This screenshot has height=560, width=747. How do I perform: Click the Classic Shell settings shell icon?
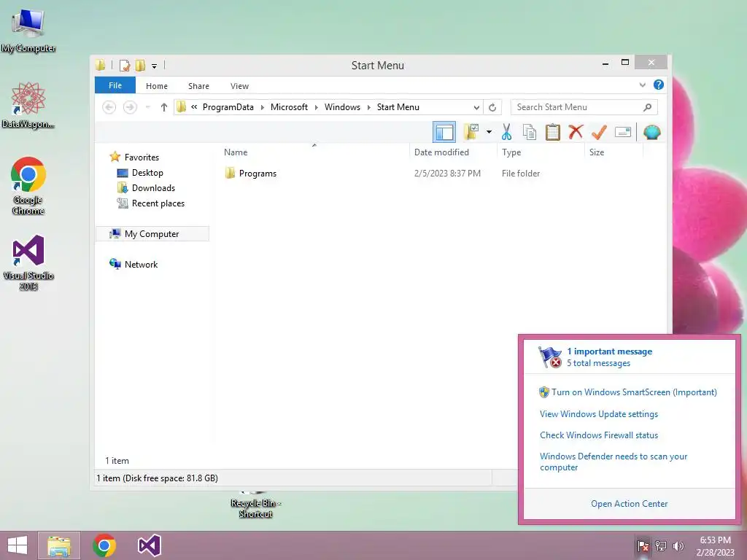651,132
